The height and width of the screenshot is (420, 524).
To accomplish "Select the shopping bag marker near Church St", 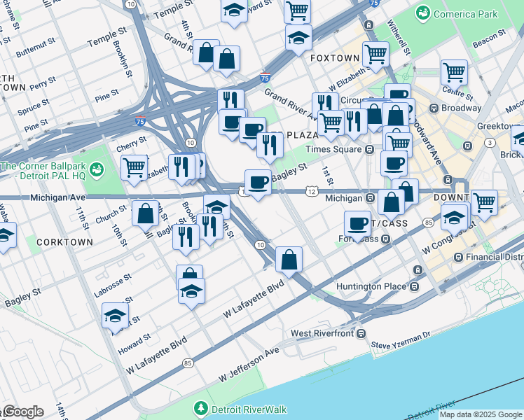I will 146,215.
